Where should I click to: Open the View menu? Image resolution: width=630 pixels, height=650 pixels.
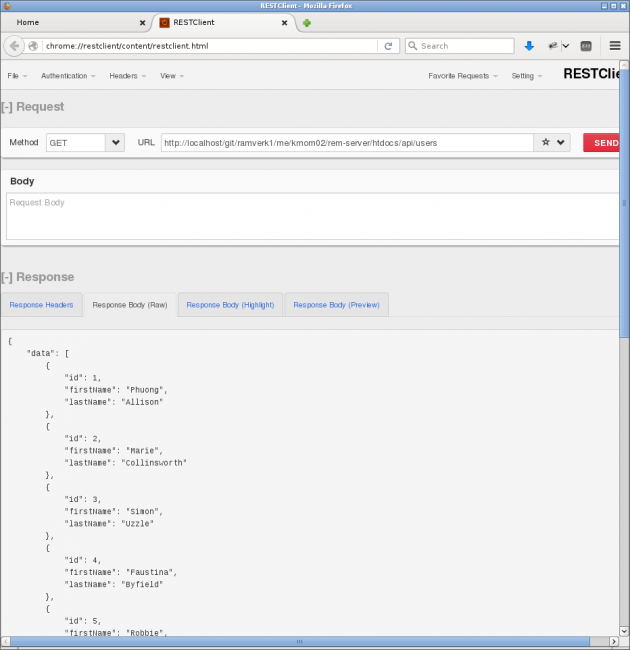pos(172,76)
